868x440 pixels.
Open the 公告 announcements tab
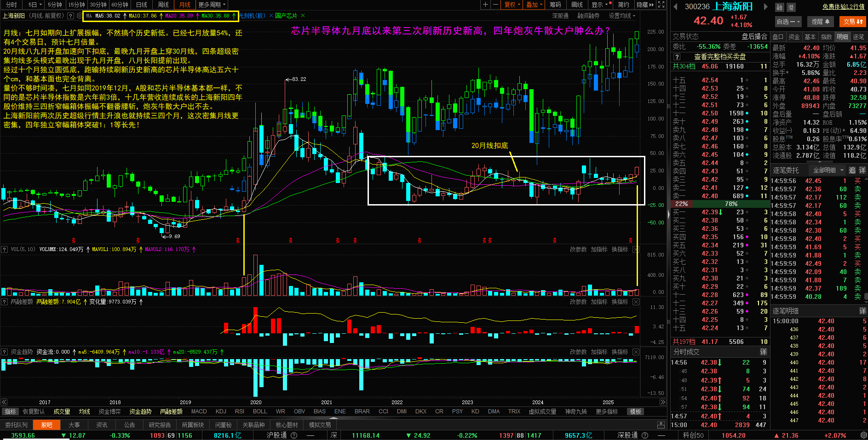[129, 425]
